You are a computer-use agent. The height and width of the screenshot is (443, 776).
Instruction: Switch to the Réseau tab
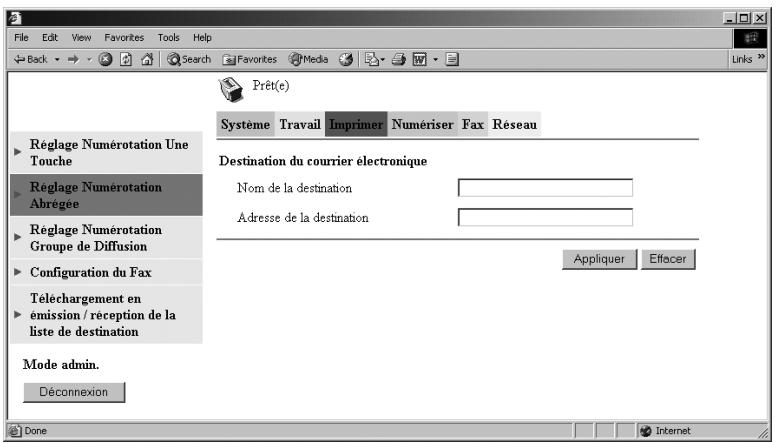(x=515, y=124)
